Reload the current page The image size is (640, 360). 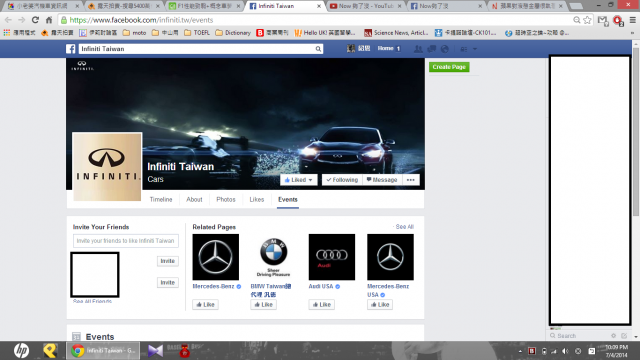[35, 20]
